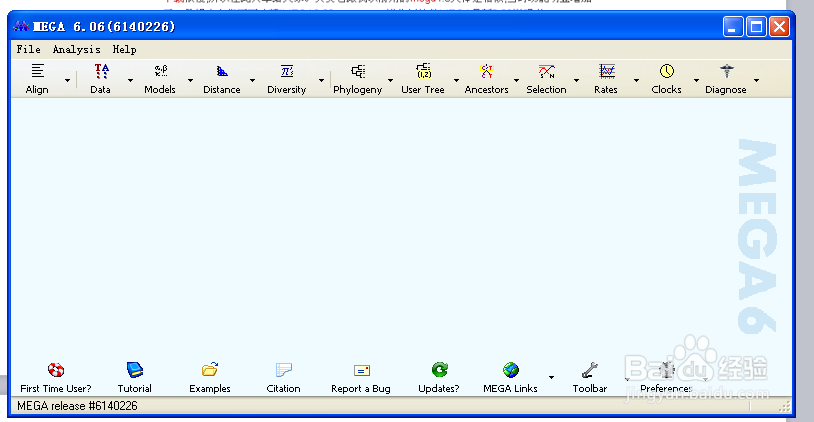The image size is (814, 422).
Task: Select the Models icon
Action: [161, 71]
